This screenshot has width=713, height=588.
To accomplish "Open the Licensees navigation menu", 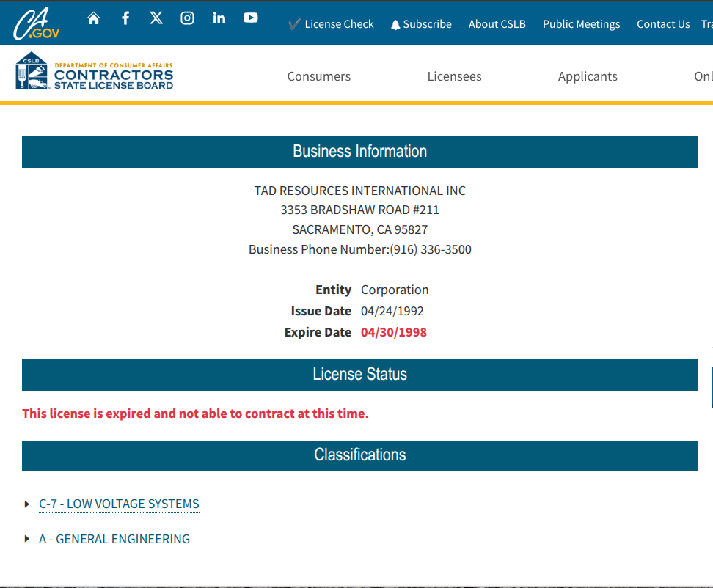I will pos(454,76).
